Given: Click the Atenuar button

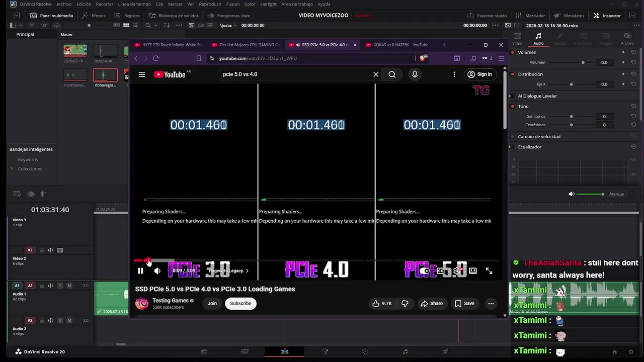Looking at the screenshot, I should point(617,194).
